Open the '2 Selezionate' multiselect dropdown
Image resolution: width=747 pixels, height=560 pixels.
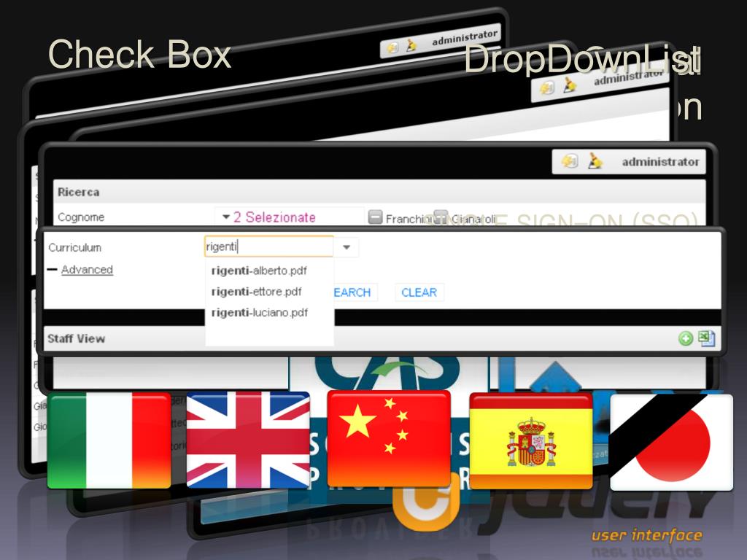point(289,217)
